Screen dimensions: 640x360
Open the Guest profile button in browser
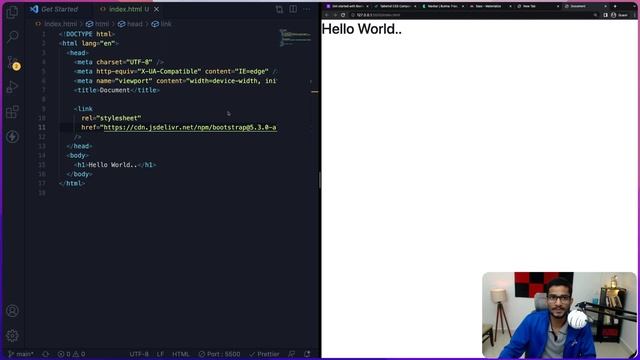click(x=620, y=15)
